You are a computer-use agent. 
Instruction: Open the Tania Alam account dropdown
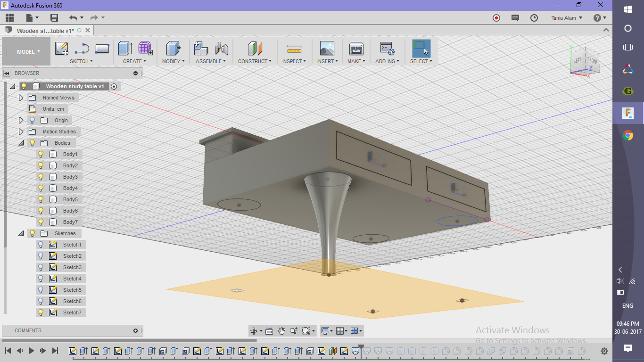coord(567,18)
